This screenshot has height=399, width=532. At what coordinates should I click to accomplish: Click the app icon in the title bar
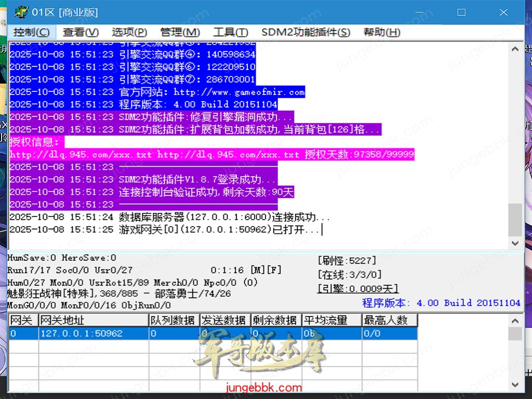click(x=21, y=12)
